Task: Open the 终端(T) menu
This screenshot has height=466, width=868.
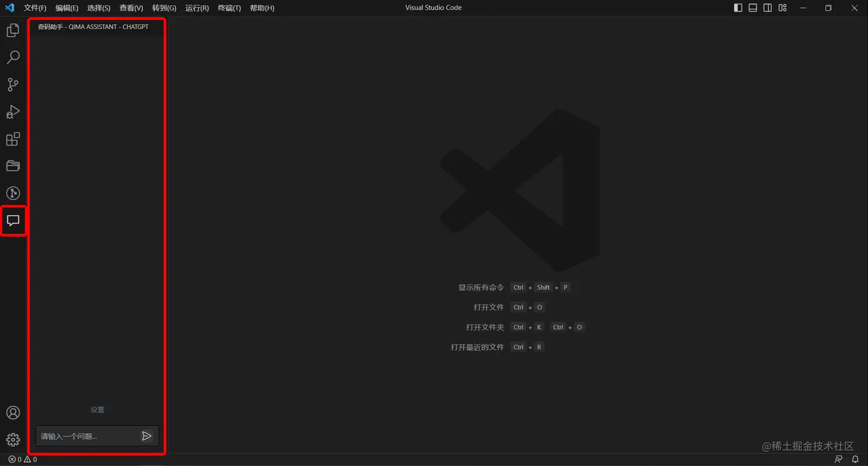Action: point(229,8)
